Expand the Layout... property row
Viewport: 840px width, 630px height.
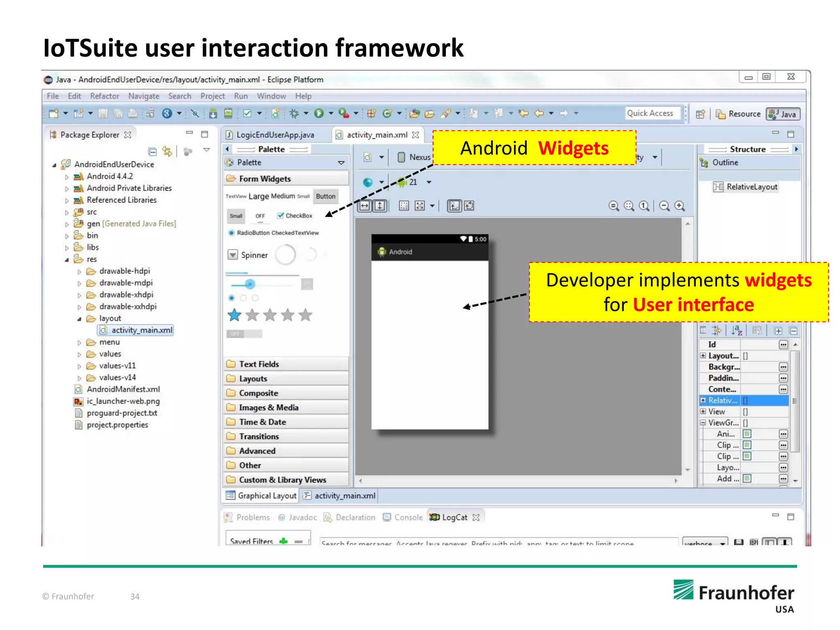coord(703,356)
